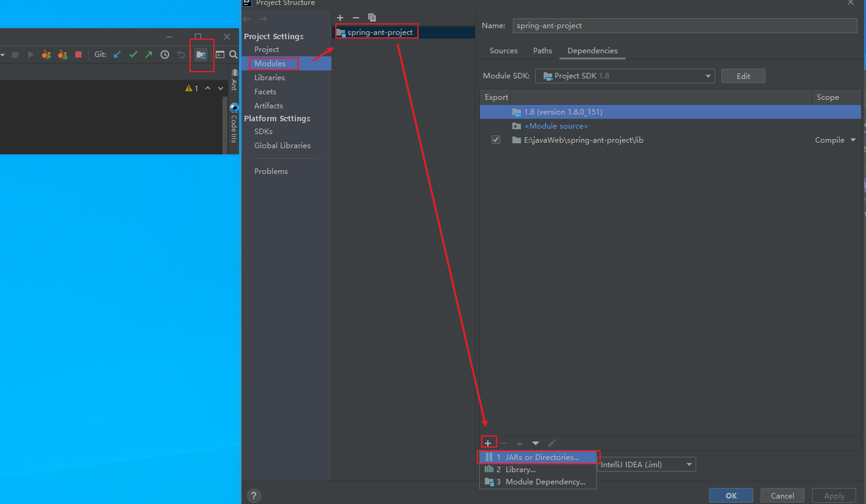Move dependency down arrow
This screenshot has height=504, width=866.
[x=536, y=443]
